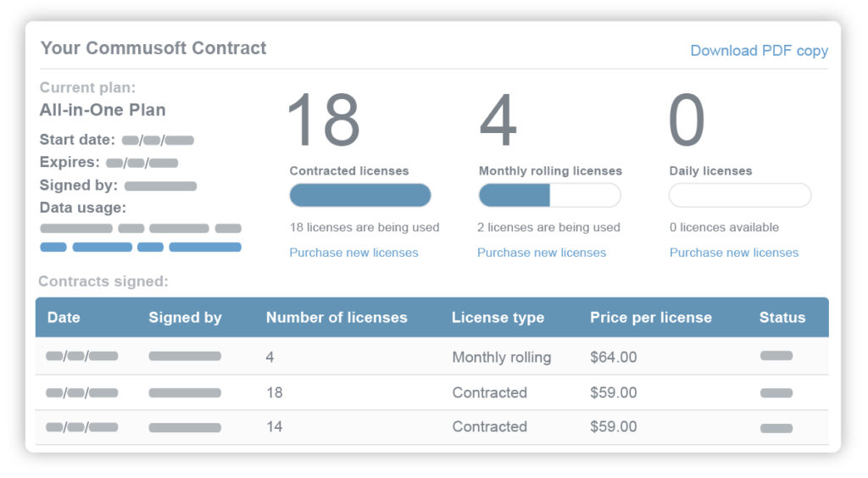
Task: Purchase new licenses under Monthly rolling licenses
Action: click(542, 253)
